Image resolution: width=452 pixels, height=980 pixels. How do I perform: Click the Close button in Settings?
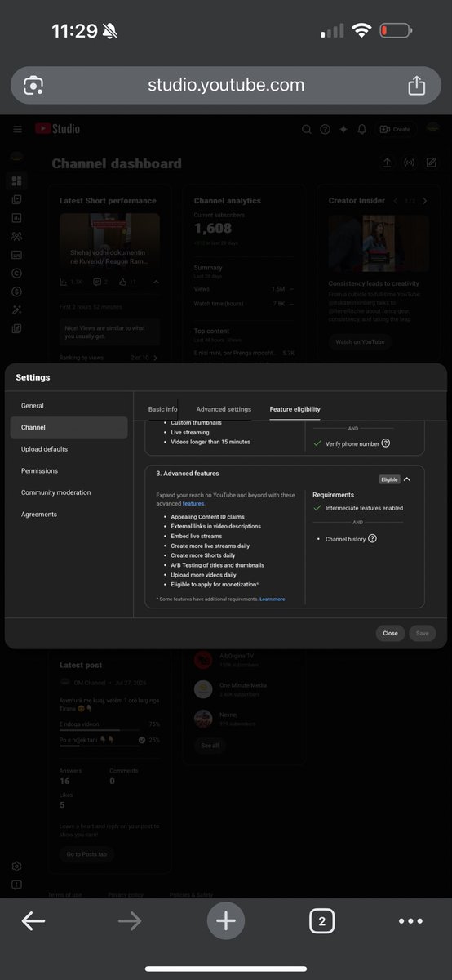tap(390, 633)
